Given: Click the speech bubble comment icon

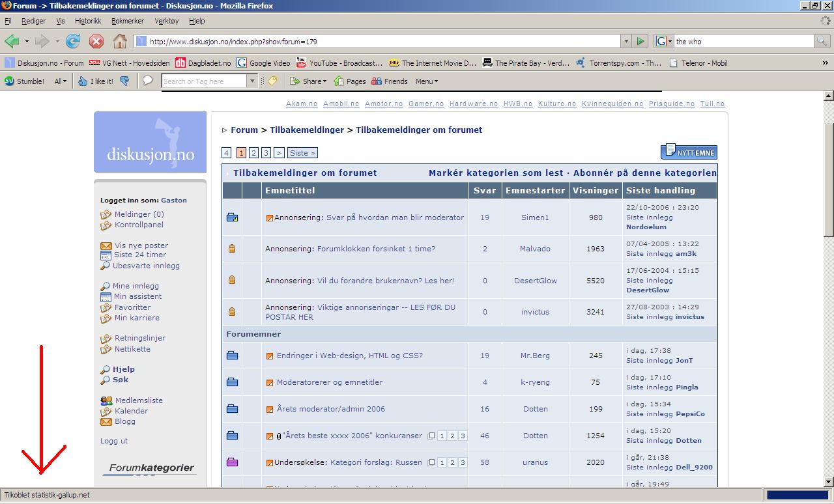Looking at the screenshot, I should (x=148, y=81).
